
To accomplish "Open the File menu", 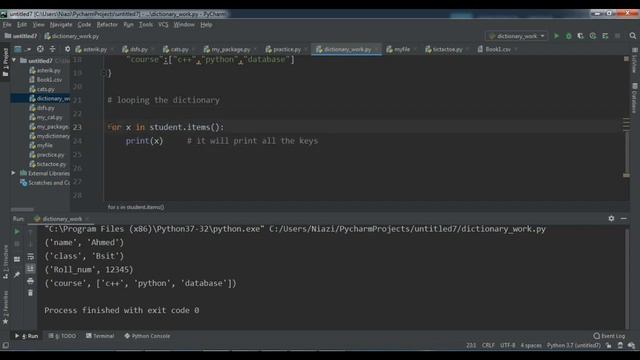I will click(x=7, y=24).
